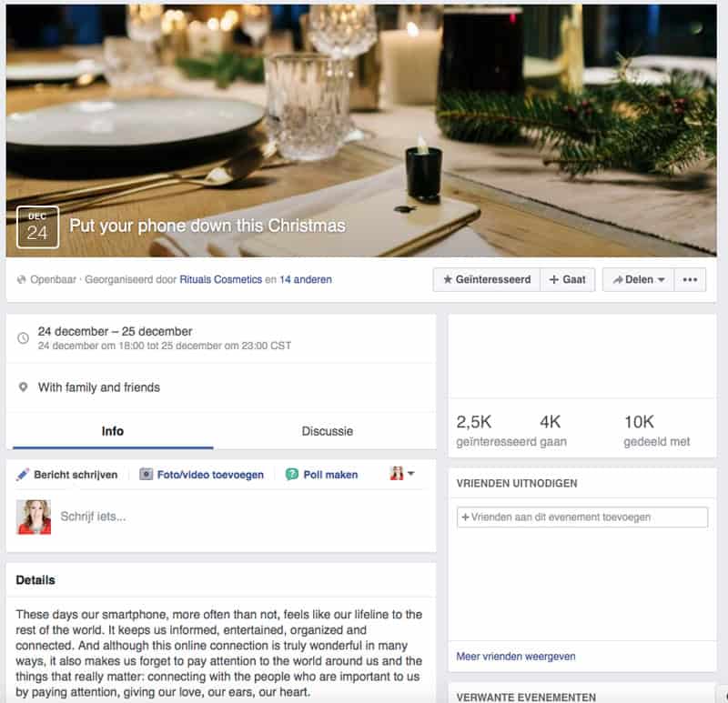The height and width of the screenshot is (703, 728).
Task: Click Meer vrienden weergeven link
Action: pyautogui.click(x=515, y=656)
